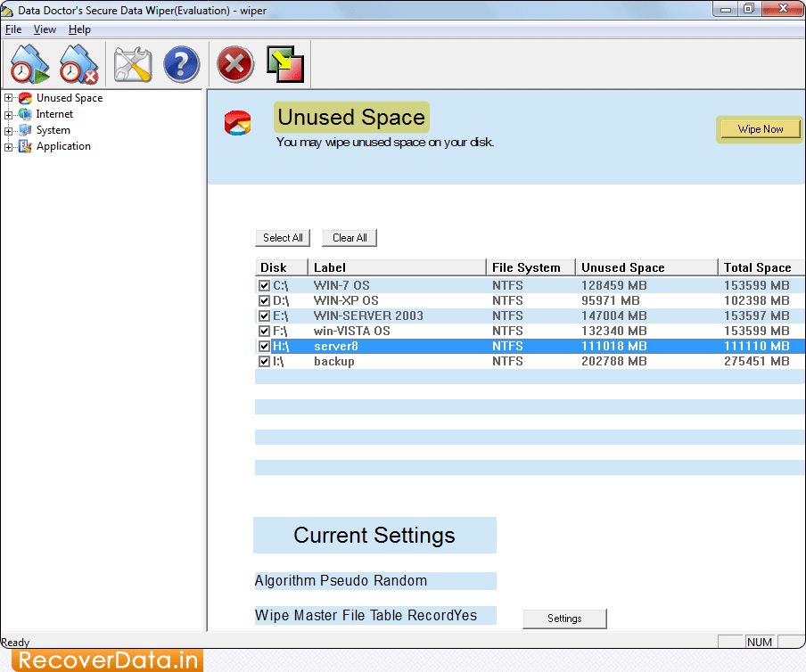Viewport: 806px width, 672px height.
Task: Click the Settings button near Current Settings
Action: (564, 618)
